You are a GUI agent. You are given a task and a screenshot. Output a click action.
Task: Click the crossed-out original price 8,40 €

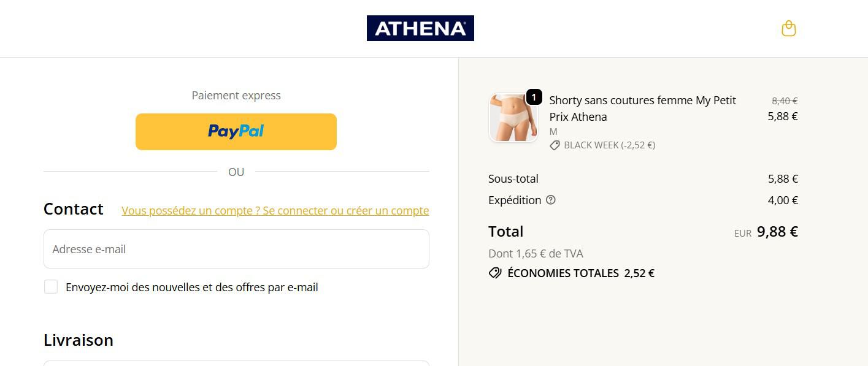pyautogui.click(x=783, y=101)
